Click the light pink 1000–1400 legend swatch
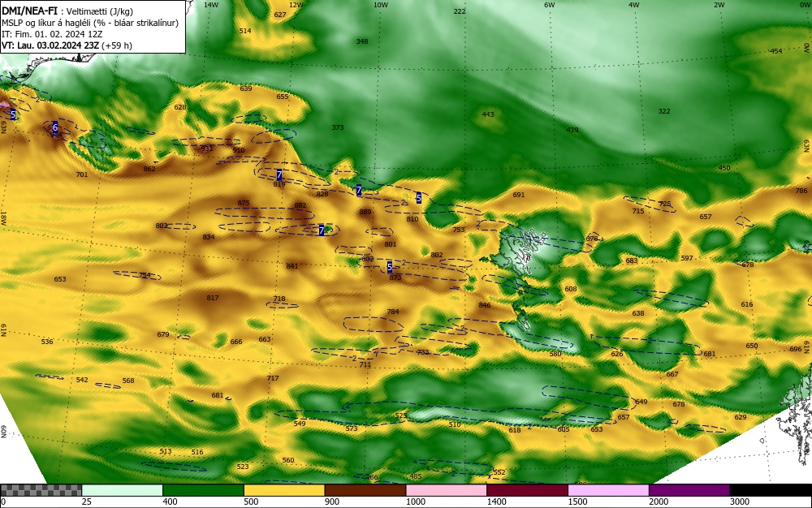 [x=446, y=490]
